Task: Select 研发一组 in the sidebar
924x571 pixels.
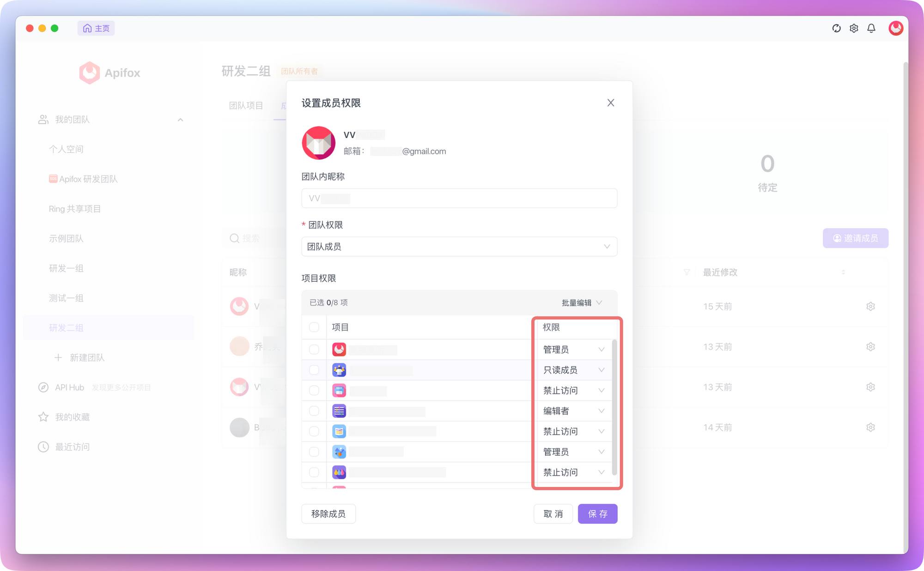Action: coord(66,268)
